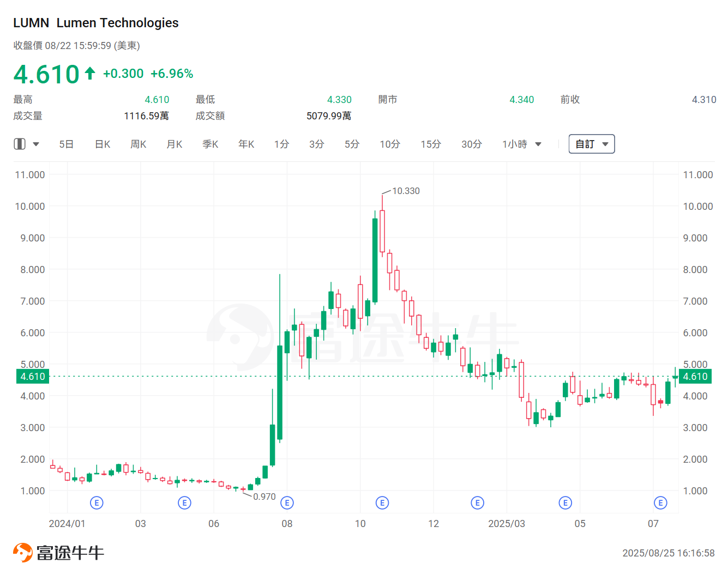Screen dimensions: 728x575
Task: Open the chart type dropdown arrow
Action: point(36,143)
